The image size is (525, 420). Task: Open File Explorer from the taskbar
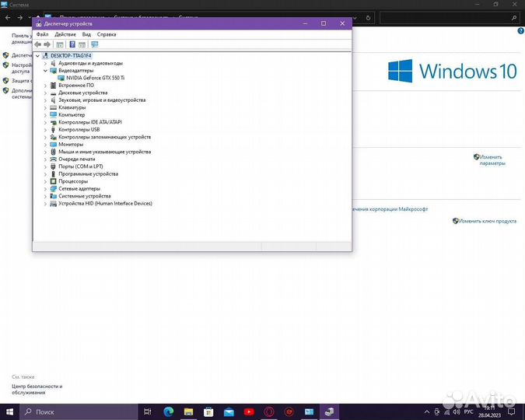pos(189,411)
